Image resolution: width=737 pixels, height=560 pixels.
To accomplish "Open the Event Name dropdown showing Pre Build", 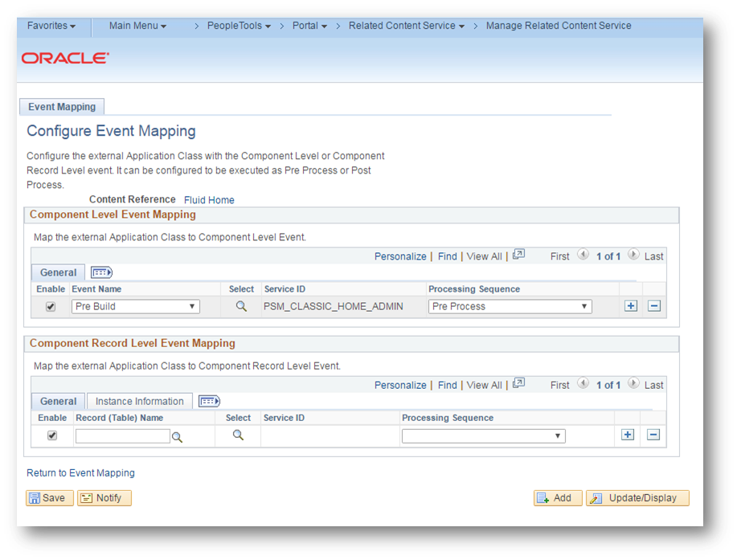I will click(x=135, y=306).
